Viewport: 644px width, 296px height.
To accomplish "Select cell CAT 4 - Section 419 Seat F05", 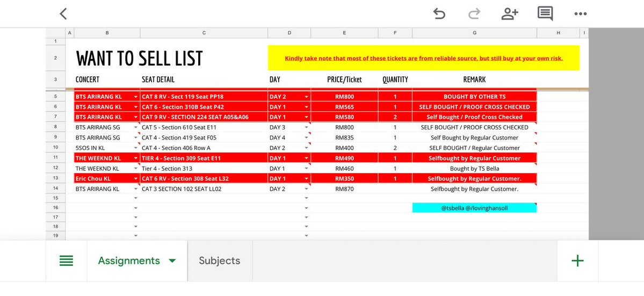I will pyautogui.click(x=204, y=138).
